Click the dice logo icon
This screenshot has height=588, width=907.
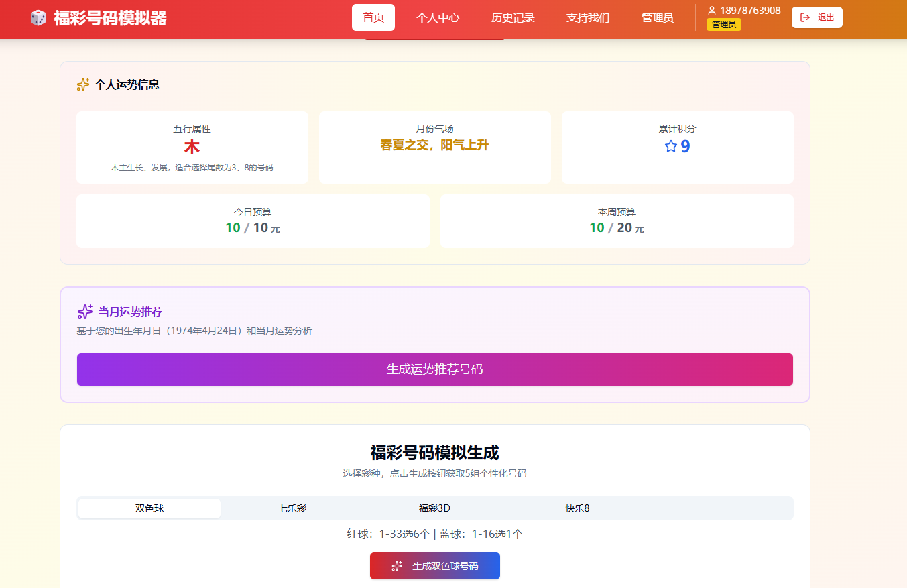click(x=38, y=18)
